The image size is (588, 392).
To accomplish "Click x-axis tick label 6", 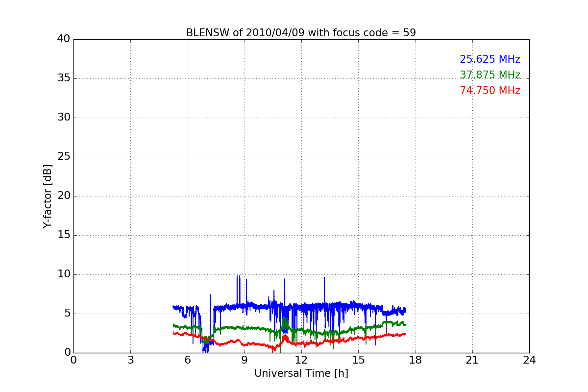I will click(187, 360).
